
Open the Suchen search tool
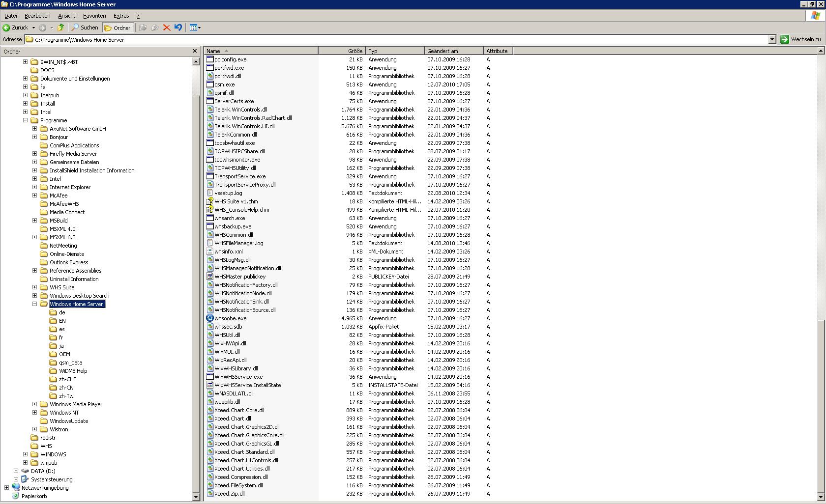pyautogui.click(x=85, y=28)
